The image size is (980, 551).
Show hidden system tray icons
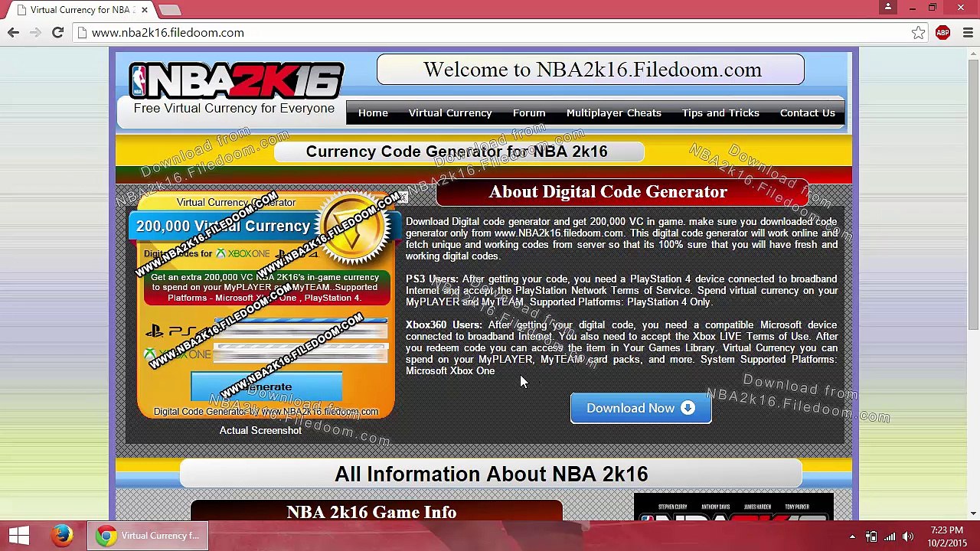point(852,536)
